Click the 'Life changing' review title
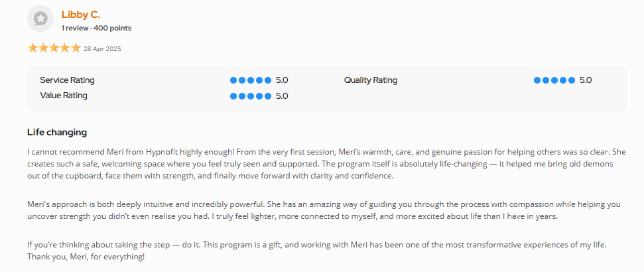The height and width of the screenshot is (272, 644). point(57,132)
